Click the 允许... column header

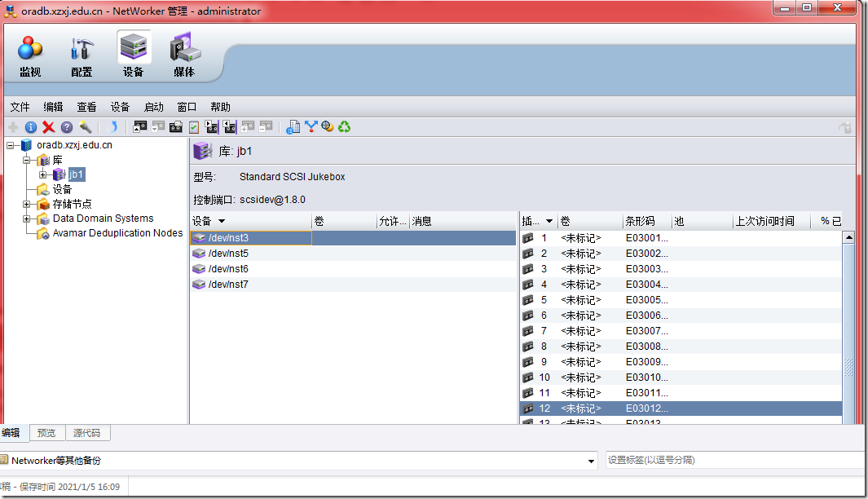pos(393,221)
